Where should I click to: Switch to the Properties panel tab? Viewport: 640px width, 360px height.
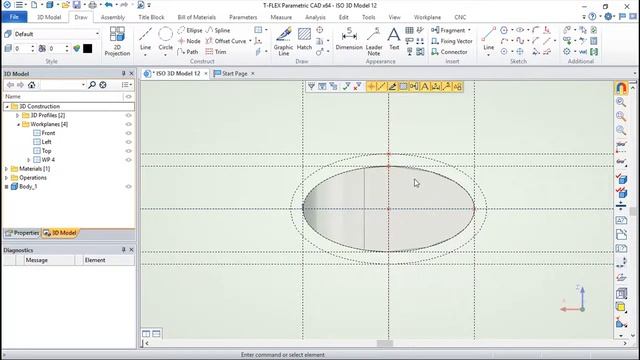click(x=22, y=233)
